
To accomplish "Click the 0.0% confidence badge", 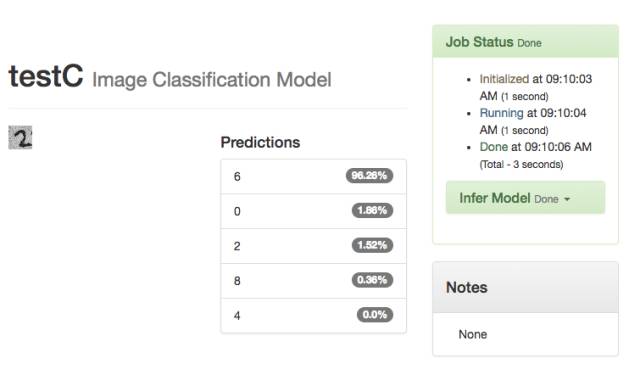I will point(375,315).
